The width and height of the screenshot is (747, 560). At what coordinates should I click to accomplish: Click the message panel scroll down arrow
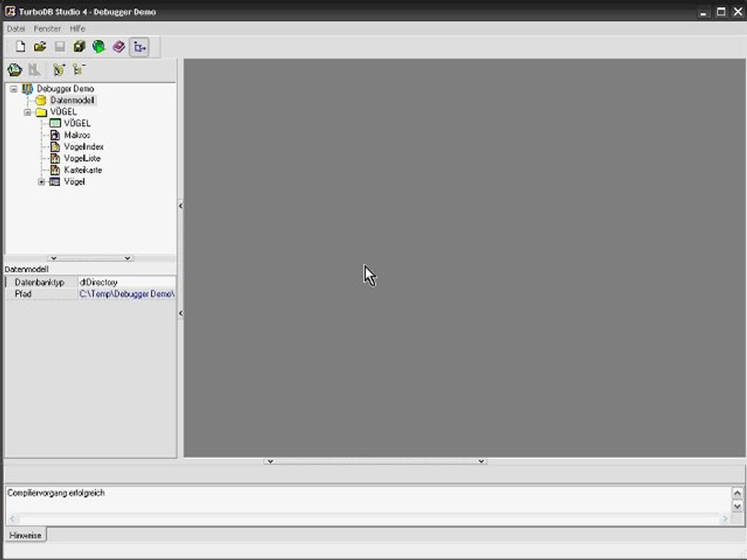tap(737, 506)
